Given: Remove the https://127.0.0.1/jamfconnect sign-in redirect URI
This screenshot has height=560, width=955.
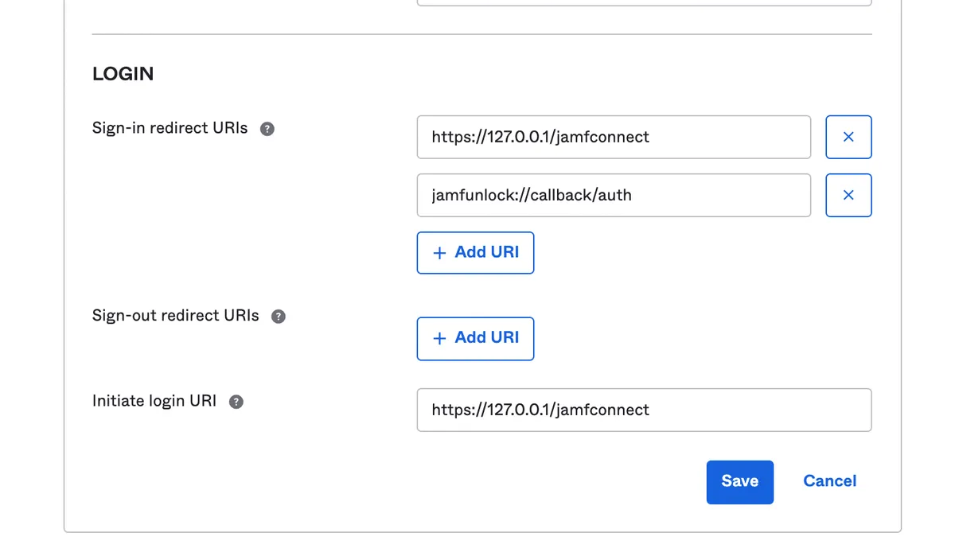Looking at the screenshot, I should [x=848, y=137].
